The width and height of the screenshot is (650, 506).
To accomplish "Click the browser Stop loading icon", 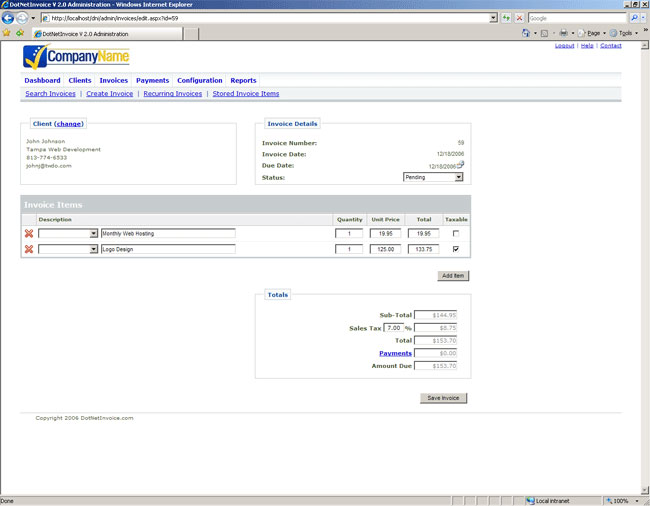I will 519,18.
